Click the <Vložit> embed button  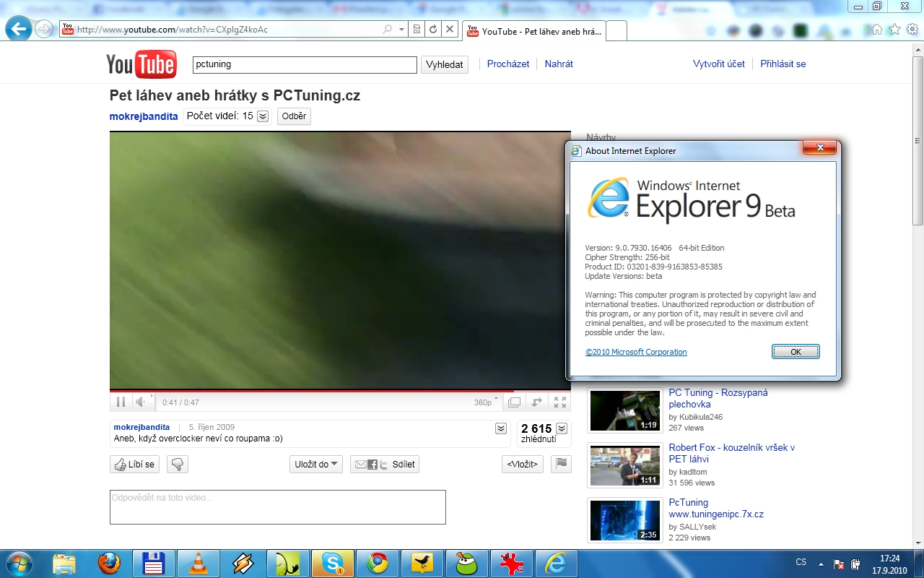click(x=523, y=465)
